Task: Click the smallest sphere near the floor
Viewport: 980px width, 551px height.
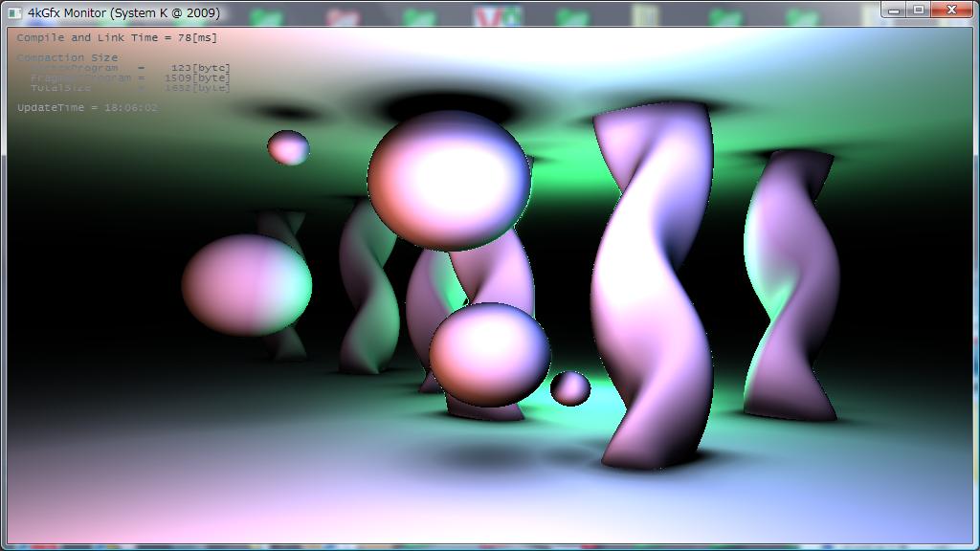Action: 570,387
